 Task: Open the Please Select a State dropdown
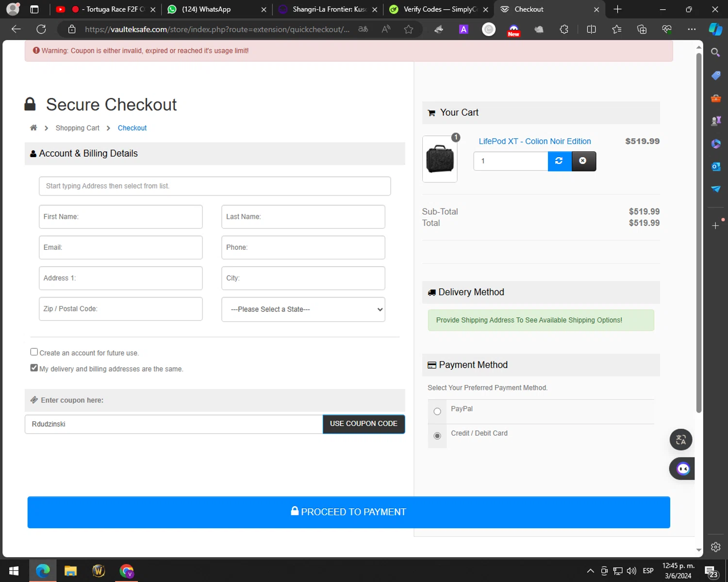coord(303,309)
